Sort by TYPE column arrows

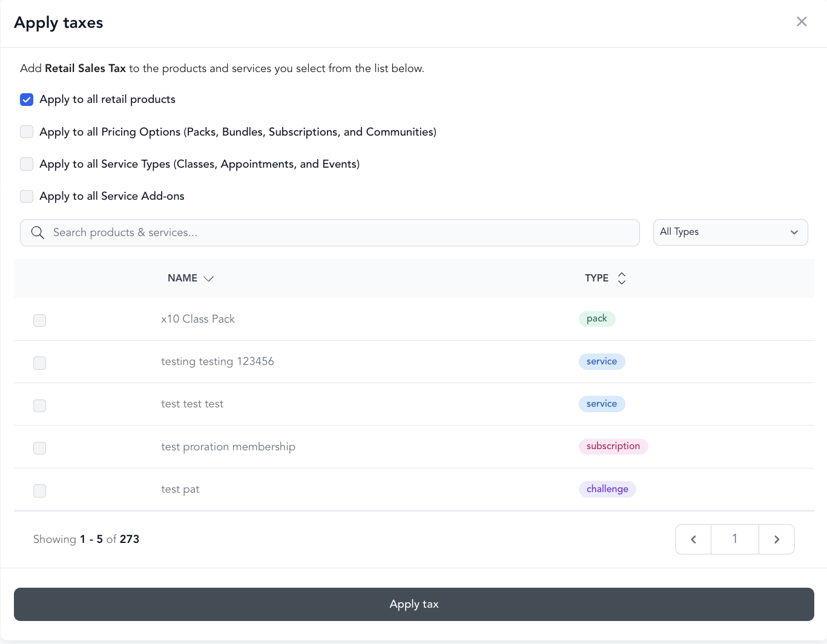coord(622,278)
